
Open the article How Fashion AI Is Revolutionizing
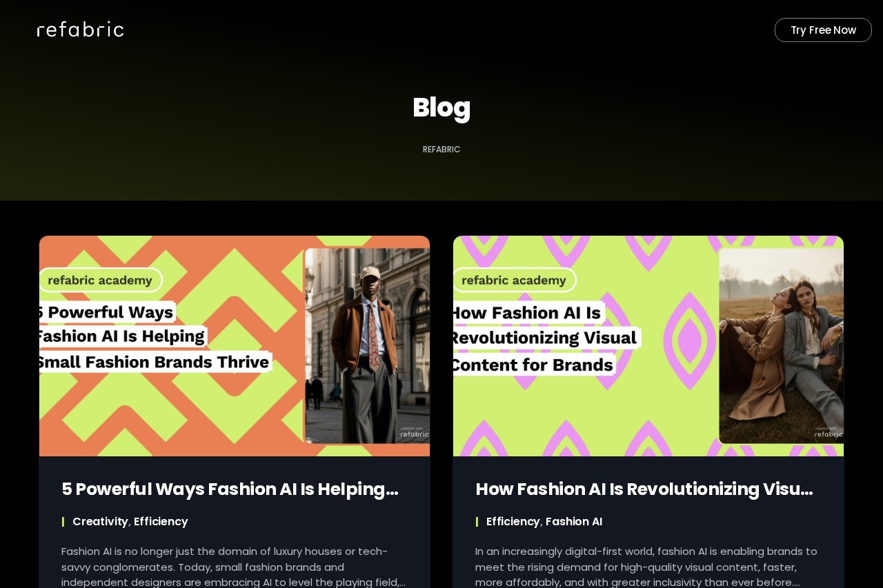tap(644, 489)
